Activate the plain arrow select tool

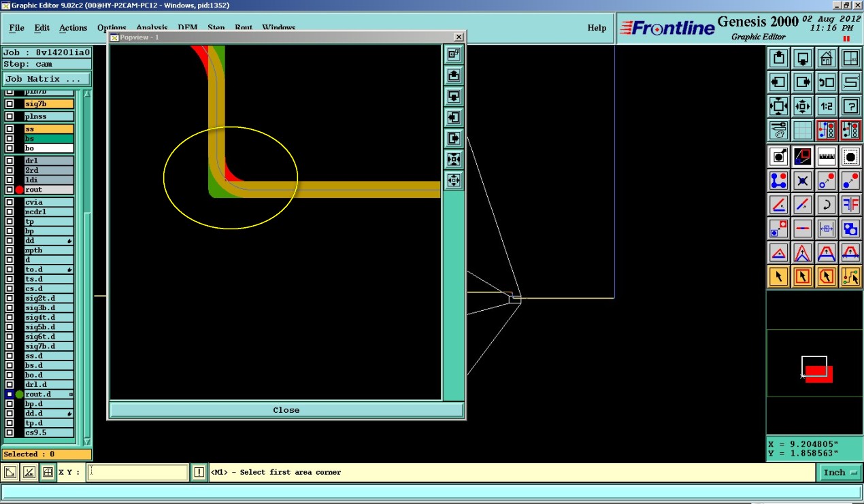point(779,276)
